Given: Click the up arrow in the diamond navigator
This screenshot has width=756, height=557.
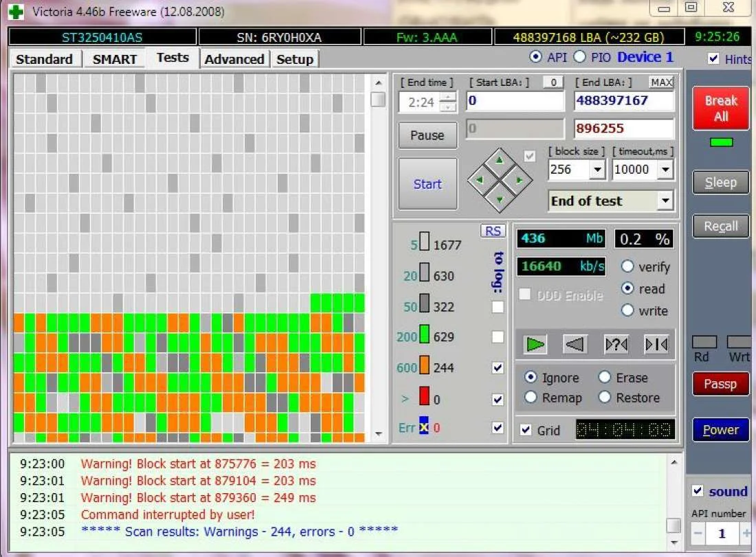Looking at the screenshot, I should [500, 160].
